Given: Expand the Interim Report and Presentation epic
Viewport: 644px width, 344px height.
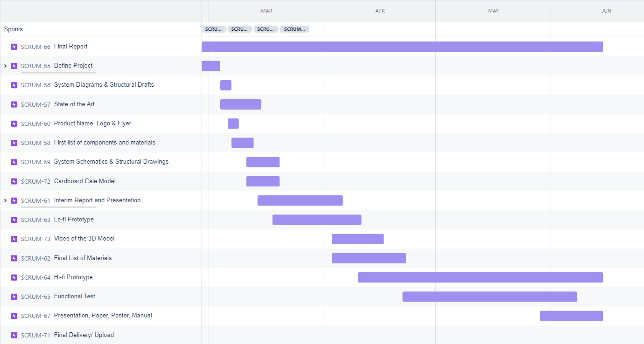Looking at the screenshot, I should pyautogui.click(x=5, y=200).
